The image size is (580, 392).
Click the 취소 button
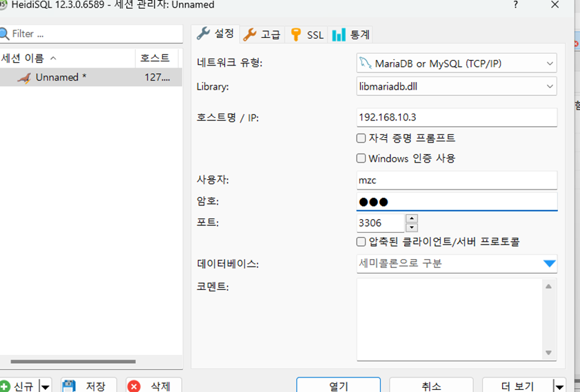click(431, 386)
